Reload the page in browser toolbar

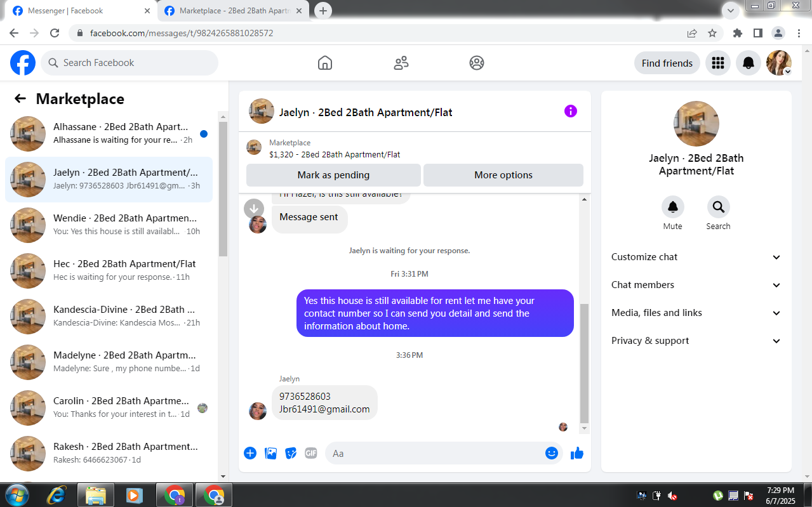(x=55, y=33)
